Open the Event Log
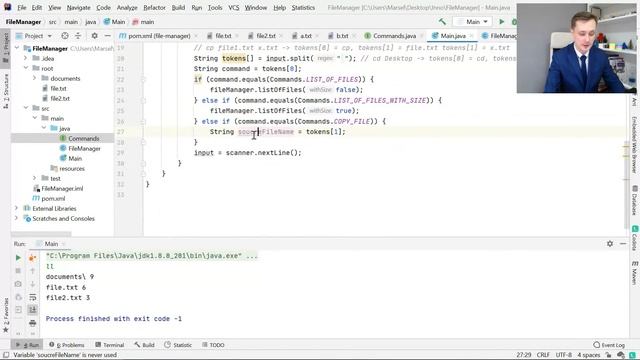The width and height of the screenshot is (640, 360). pyautogui.click(x=609, y=345)
